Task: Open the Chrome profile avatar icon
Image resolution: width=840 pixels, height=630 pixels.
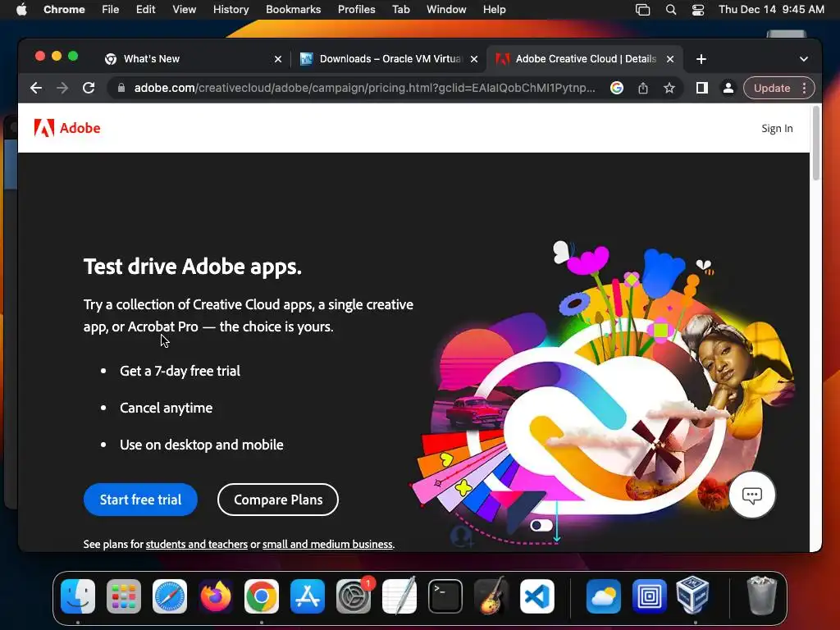Action: [x=728, y=88]
